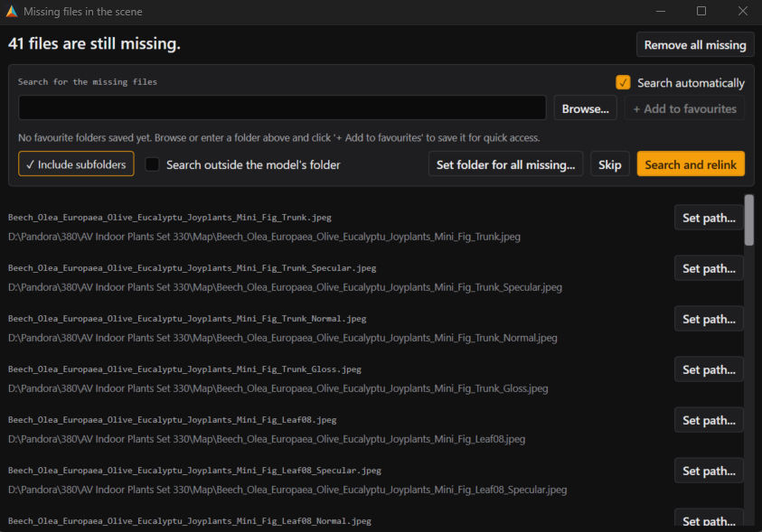
Task: Set path for Mini_Fig_Trunk_Gloss.jpeg
Action: pos(709,370)
